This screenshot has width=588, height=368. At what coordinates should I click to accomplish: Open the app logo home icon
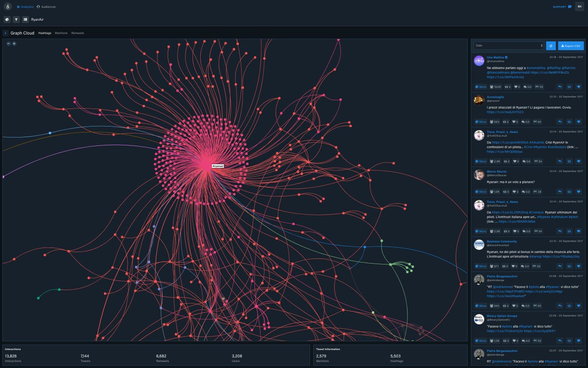click(x=7, y=7)
